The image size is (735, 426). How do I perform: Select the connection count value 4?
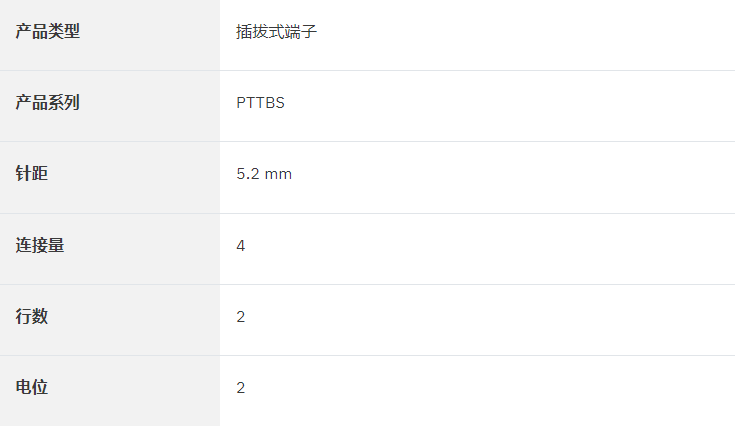(x=240, y=246)
